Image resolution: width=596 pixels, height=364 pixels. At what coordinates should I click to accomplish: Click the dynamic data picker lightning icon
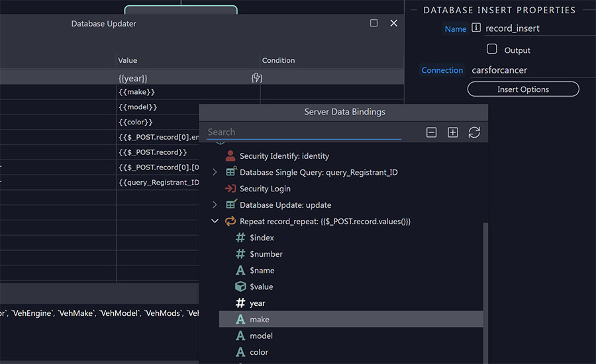[256, 78]
